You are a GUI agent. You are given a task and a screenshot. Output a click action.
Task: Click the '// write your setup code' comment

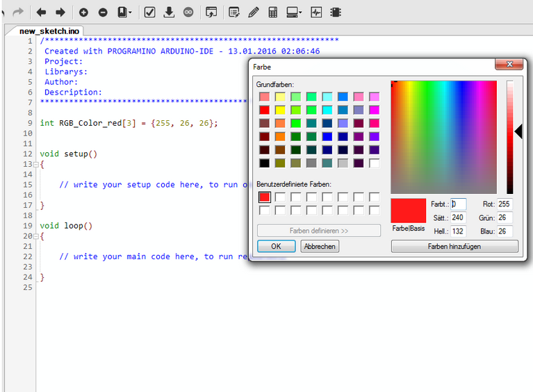[x=154, y=185]
